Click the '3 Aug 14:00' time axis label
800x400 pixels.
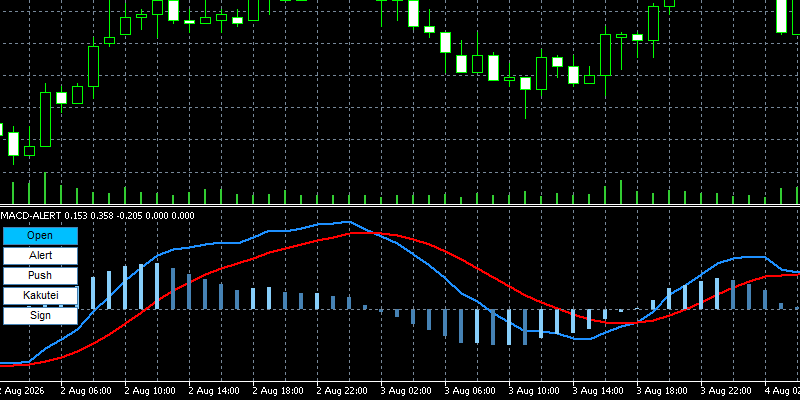[x=598, y=391]
